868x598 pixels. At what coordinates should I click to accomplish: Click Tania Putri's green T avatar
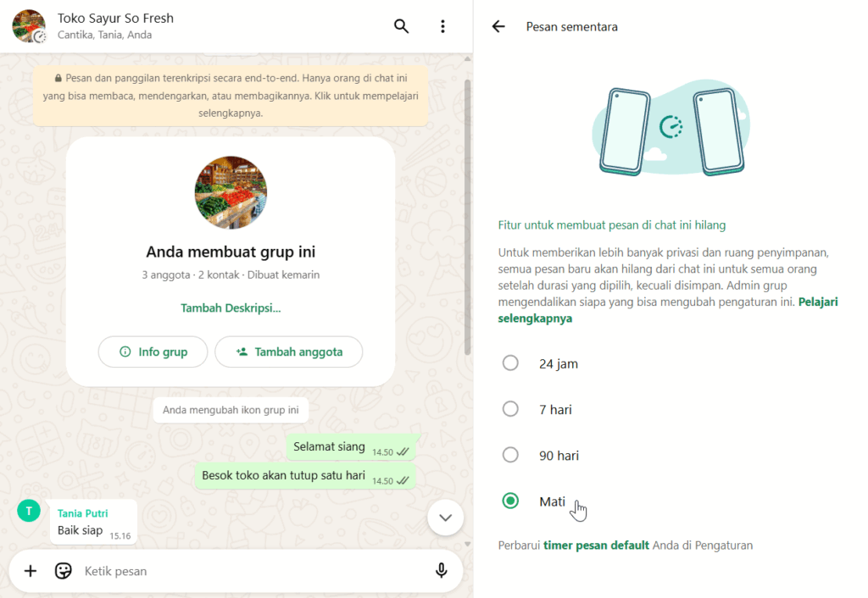(x=29, y=511)
